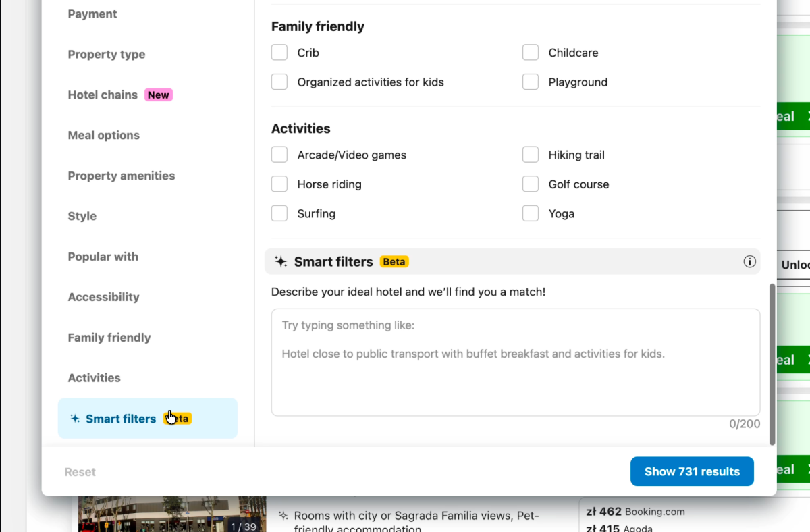This screenshot has width=810, height=532.
Task: Click the Beta badge in Smart filters header
Action: click(x=394, y=261)
